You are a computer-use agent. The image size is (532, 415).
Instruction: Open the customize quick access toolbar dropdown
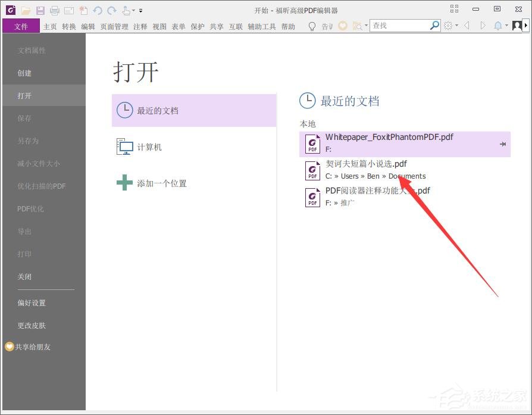[140, 10]
